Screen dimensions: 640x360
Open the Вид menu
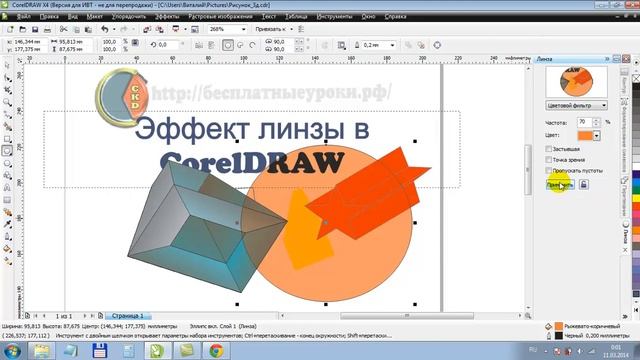pos(73,17)
